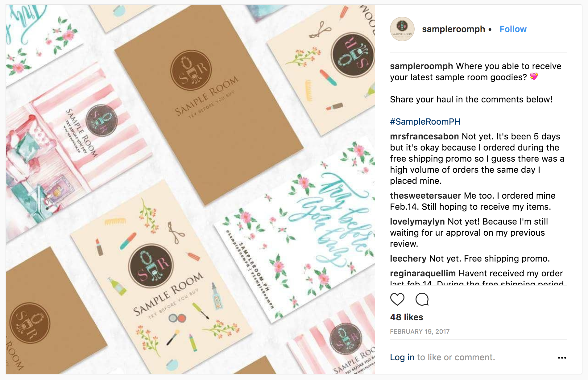Screen dimensions: 588x380
Task: Click the sampleroomph profile avatar
Action: [402, 29]
